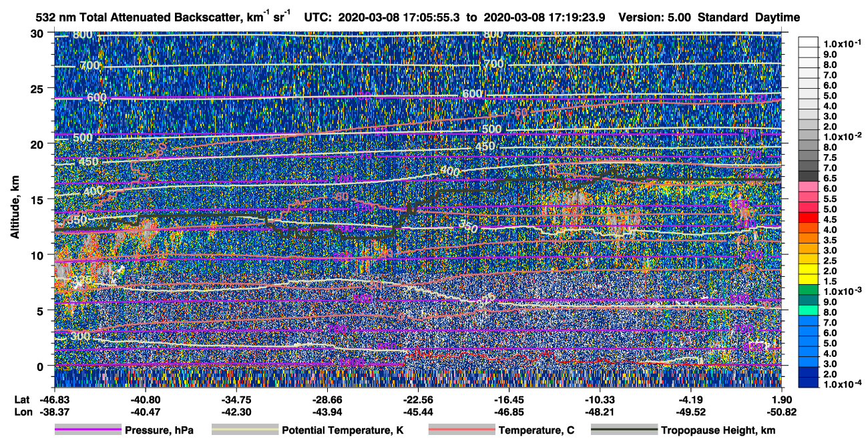
Task: Click altitude tick label "20"
Action: tap(38, 144)
